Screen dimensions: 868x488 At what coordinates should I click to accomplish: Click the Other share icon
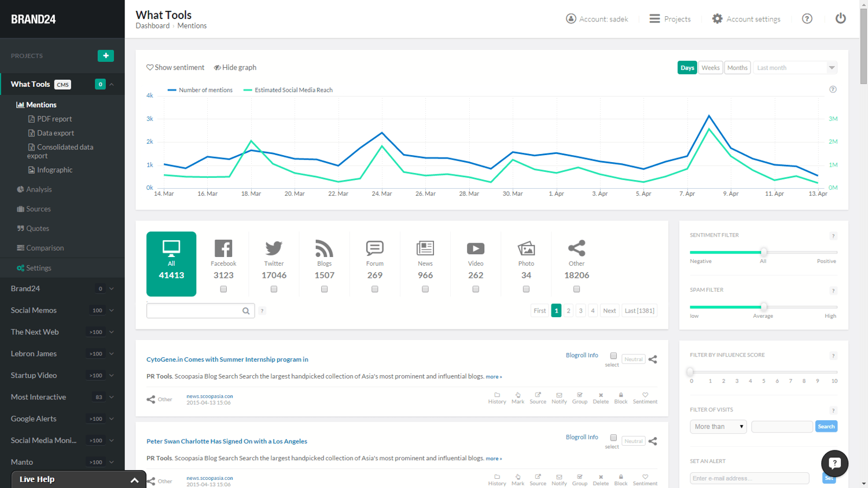[576, 248]
